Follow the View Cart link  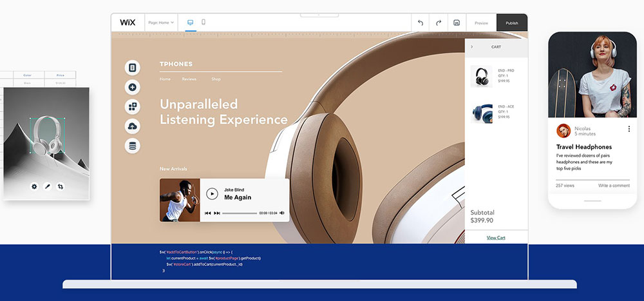point(496,238)
